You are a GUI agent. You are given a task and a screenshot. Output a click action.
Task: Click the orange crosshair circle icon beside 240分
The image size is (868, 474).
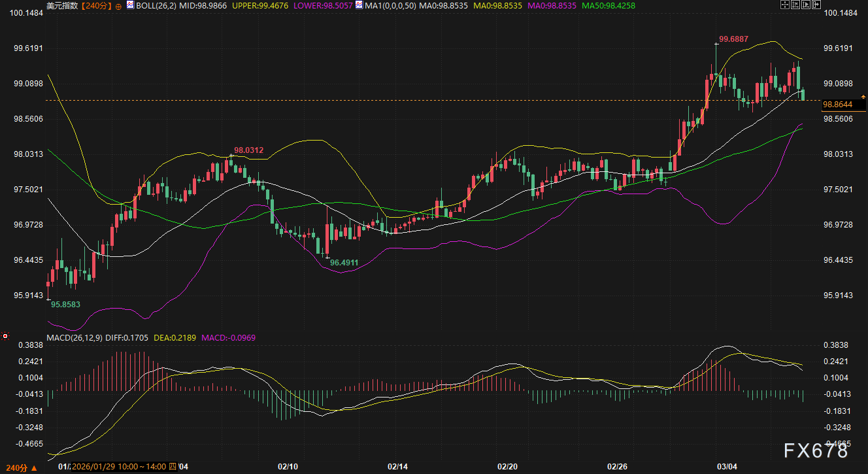(x=118, y=6)
